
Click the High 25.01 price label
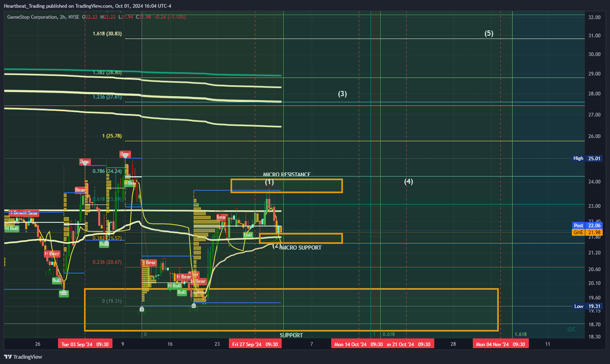[587, 158]
